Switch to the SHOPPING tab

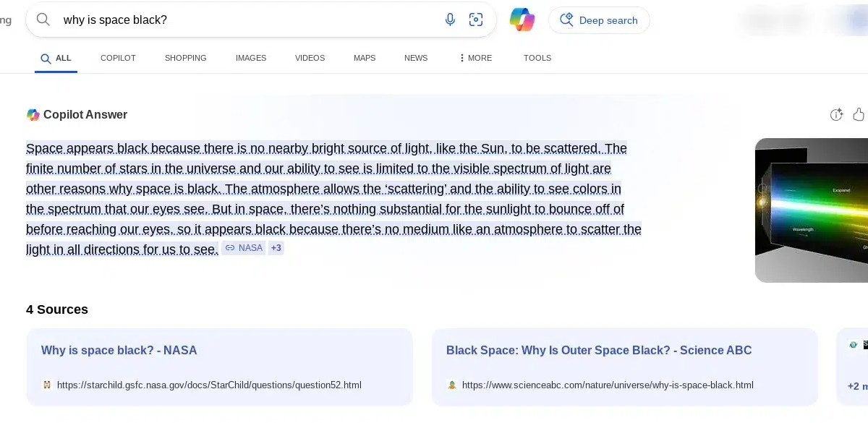point(186,58)
